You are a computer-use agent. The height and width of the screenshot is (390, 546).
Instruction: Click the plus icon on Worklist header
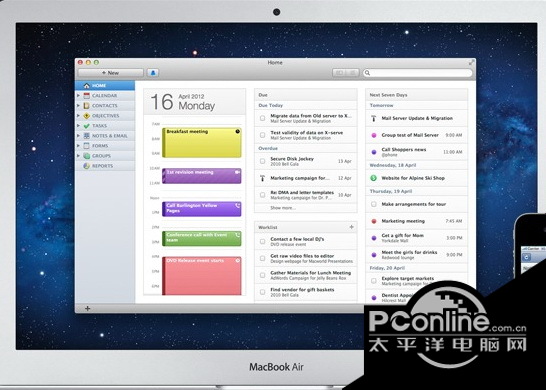(351, 227)
